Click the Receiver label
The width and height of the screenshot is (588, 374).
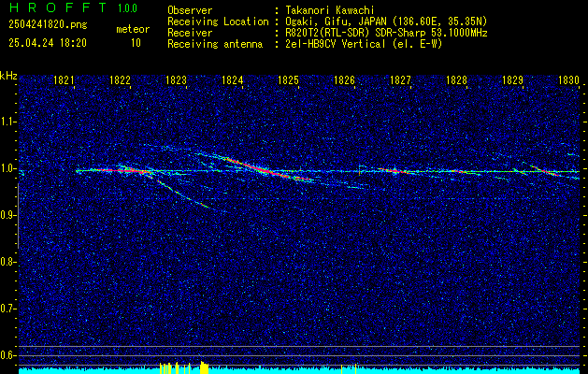coord(190,33)
